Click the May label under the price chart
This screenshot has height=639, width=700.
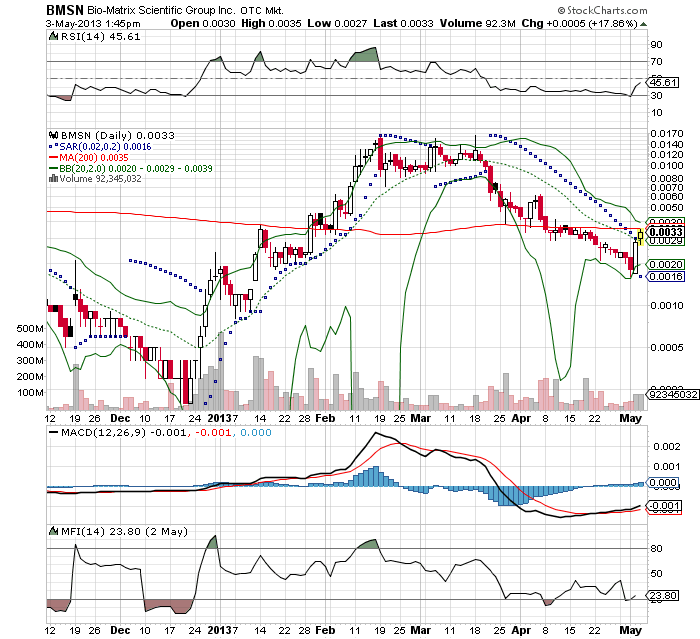point(630,418)
